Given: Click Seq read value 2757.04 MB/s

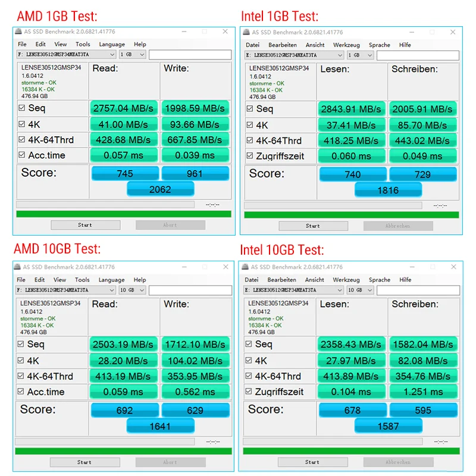Looking at the screenshot, I should pos(124,108).
